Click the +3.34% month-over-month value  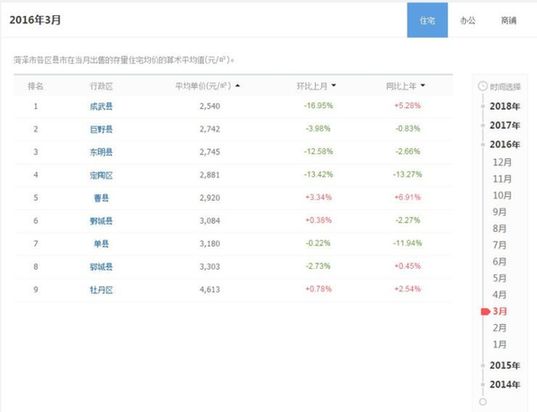(x=318, y=197)
